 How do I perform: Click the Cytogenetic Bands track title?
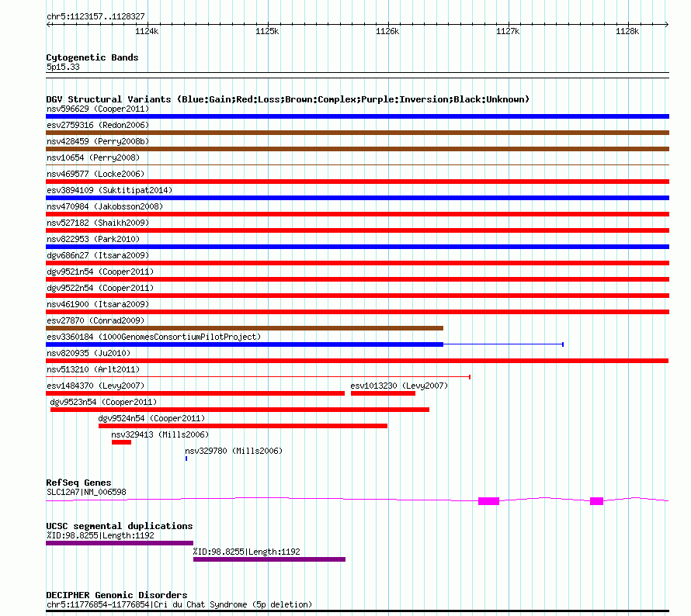[92, 57]
